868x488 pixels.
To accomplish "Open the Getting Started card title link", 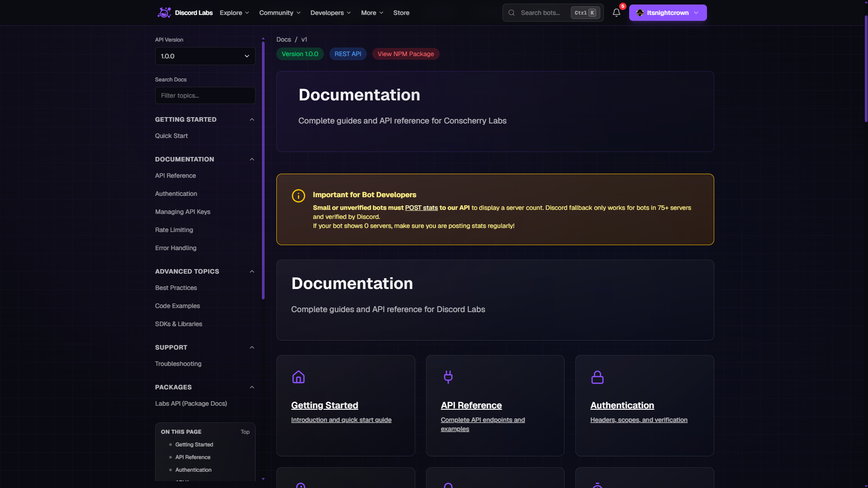I will pos(325,405).
